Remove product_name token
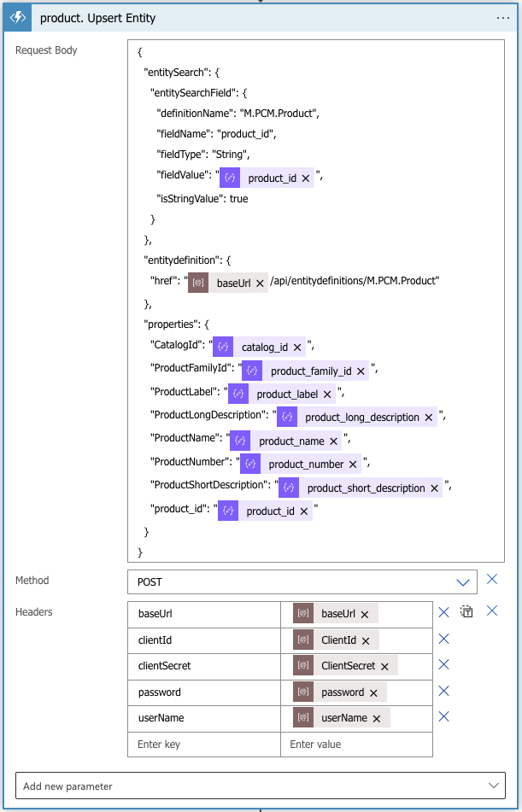This screenshot has height=812, width=522. pos(333,441)
